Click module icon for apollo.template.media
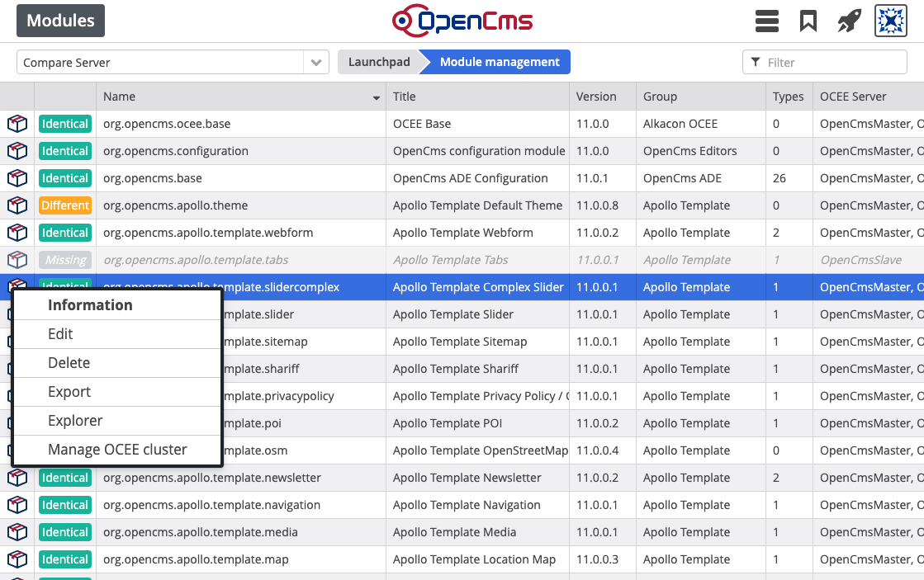This screenshot has width=924, height=580. point(17,531)
